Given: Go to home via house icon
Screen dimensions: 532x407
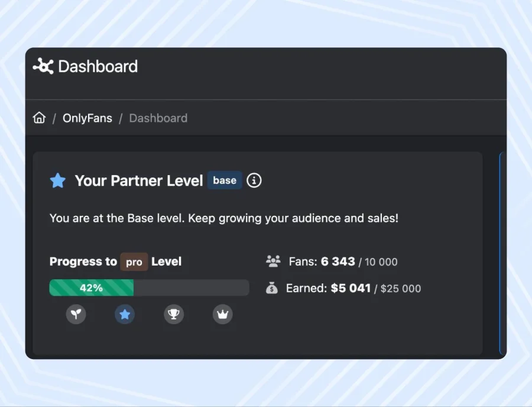Looking at the screenshot, I should coord(39,118).
